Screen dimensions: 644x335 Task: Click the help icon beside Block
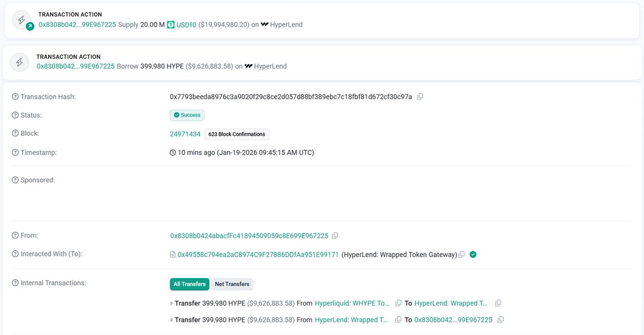(x=15, y=133)
